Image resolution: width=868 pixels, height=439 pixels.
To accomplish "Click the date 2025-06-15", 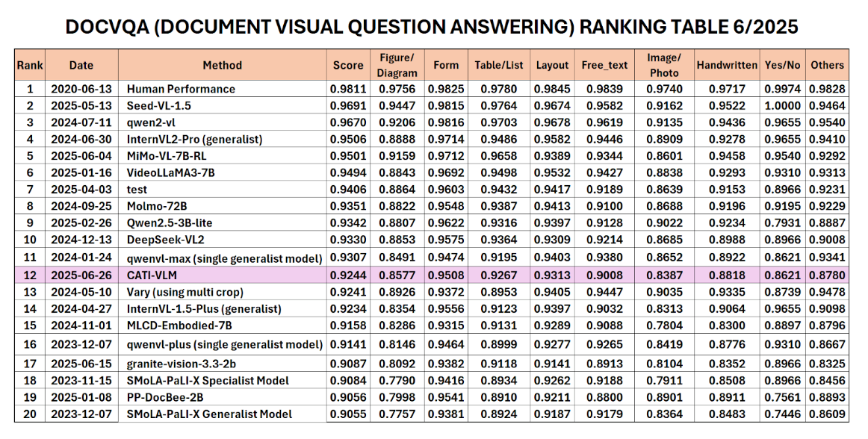I will [x=81, y=364].
